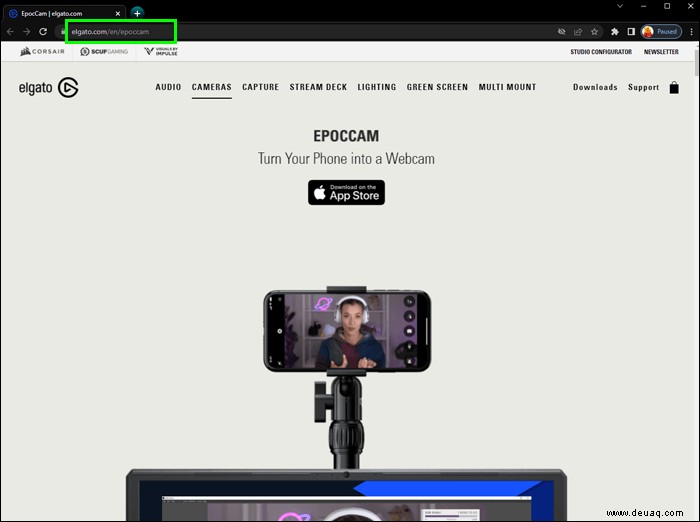
Task: Open the tab search chevron
Action: (620, 6)
